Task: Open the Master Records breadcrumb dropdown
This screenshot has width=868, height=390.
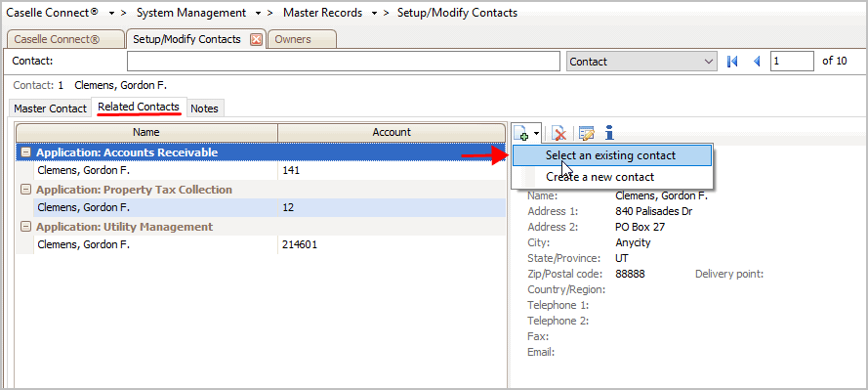Action: coord(375,13)
